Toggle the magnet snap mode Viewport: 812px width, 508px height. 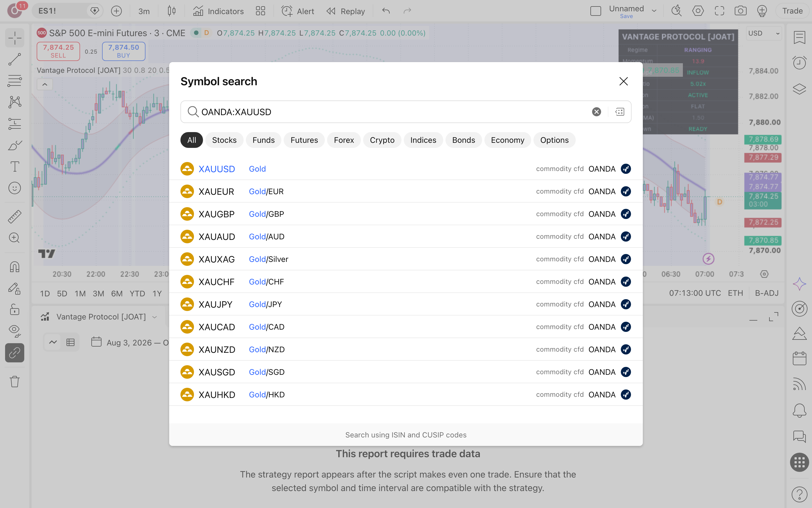[x=14, y=267]
